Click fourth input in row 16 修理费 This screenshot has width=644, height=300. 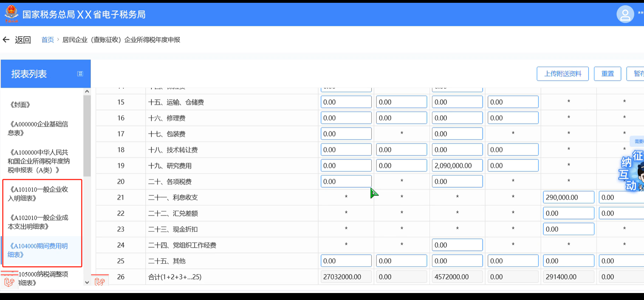click(x=513, y=118)
